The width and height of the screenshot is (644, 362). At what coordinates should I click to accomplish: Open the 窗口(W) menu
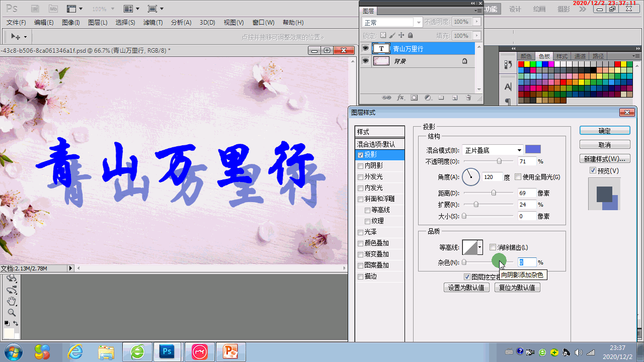click(264, 23)
